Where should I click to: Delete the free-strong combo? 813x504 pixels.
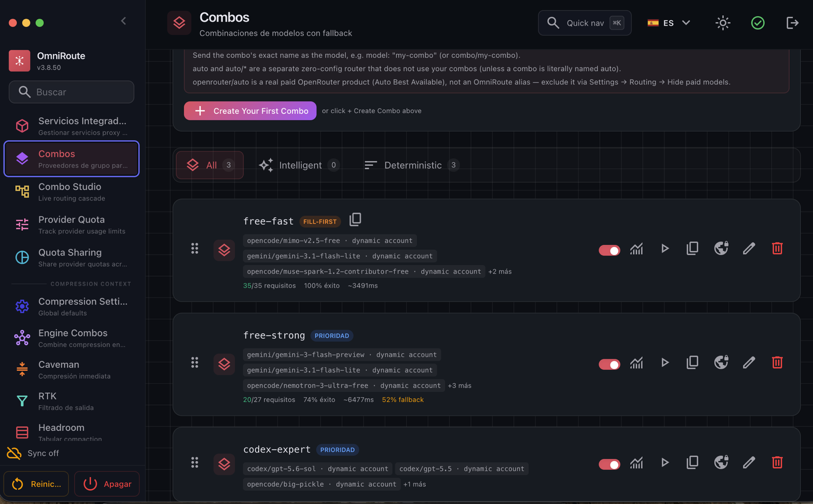(x=777, y=363)
